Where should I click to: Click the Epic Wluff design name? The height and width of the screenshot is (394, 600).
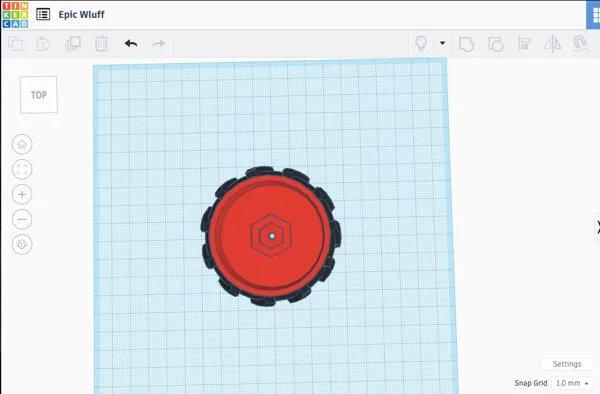[x=82, y=15]
